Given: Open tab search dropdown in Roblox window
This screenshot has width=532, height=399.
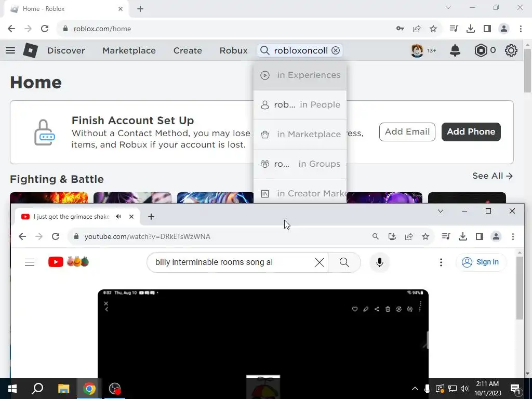Looking at the screenshot, I should (448, 7).
